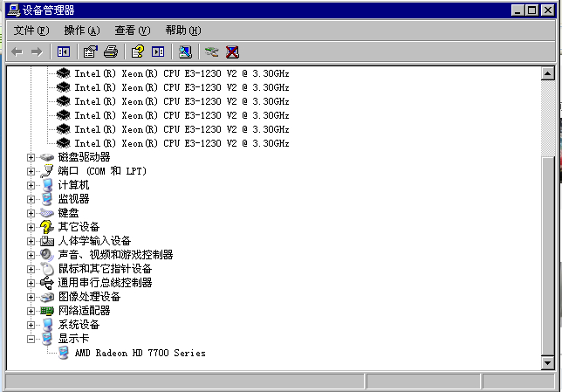Click the Uninstall device red X icon
The height and width of the screenshot is (392, 562).
pos(232,52)
